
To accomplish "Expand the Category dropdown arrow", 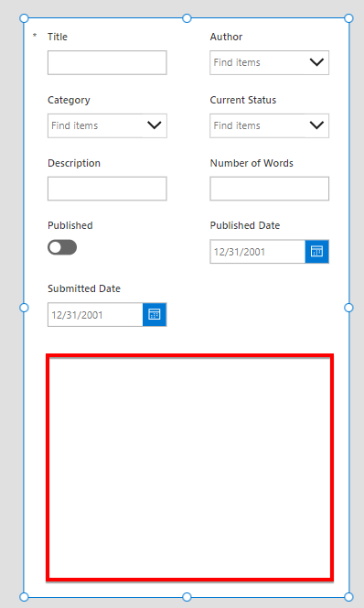I will point(155,125).
